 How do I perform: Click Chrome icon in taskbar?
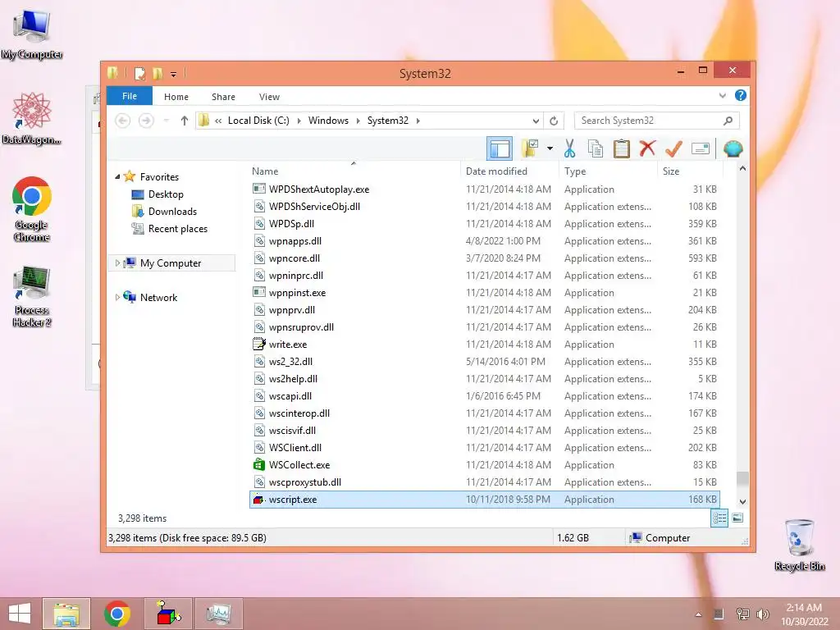(x=117, y=614)
